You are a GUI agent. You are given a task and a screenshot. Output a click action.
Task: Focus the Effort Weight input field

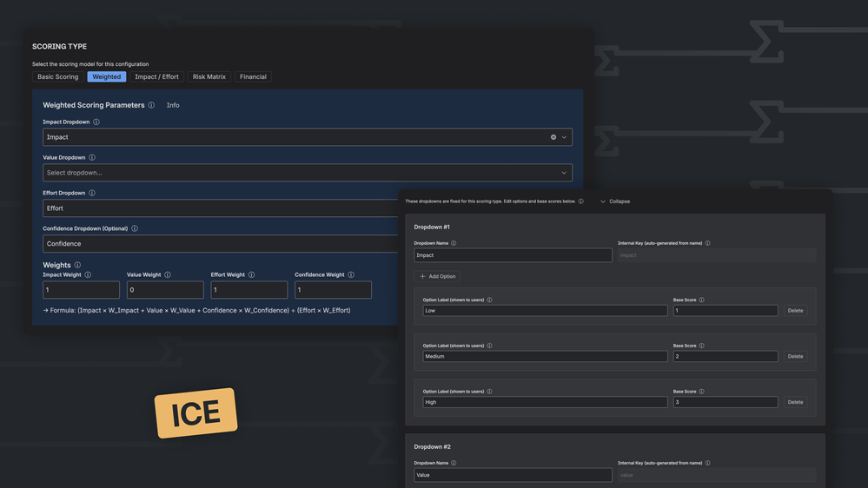[249, 290]
